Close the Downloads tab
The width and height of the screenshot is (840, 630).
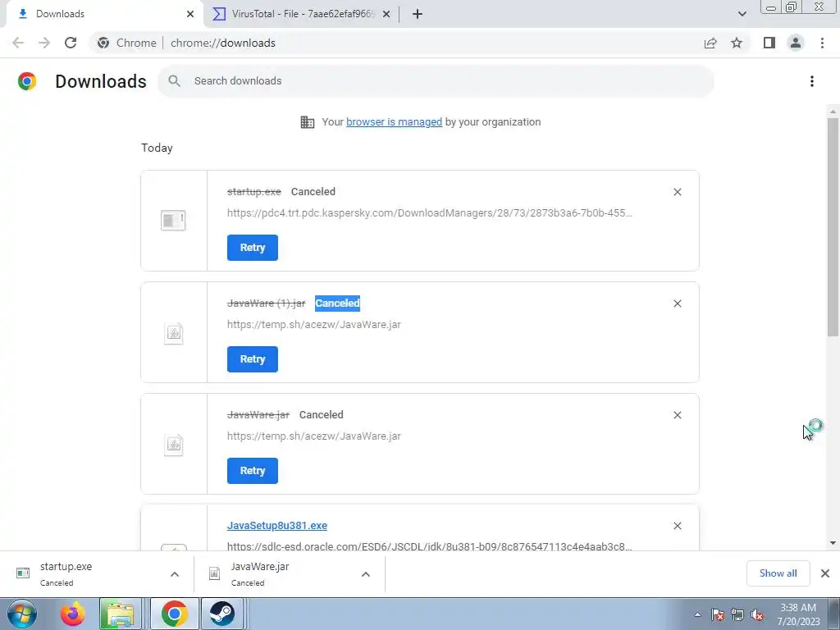click(x=190, y=14)
